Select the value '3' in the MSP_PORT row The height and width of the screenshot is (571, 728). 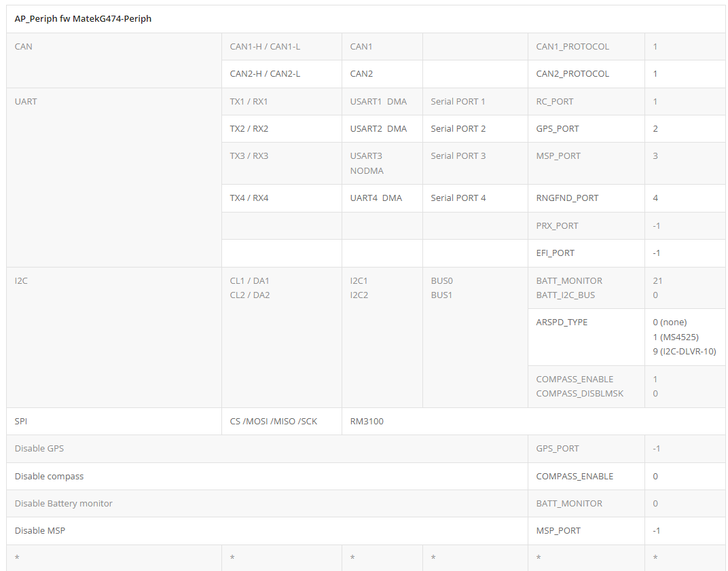655,156
